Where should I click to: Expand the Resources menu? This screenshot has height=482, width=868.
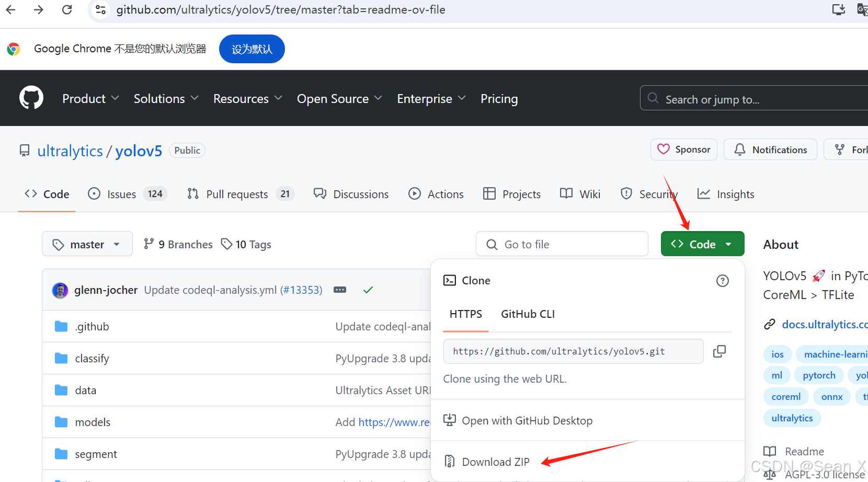pyautogui.click(x=248, y=98)
